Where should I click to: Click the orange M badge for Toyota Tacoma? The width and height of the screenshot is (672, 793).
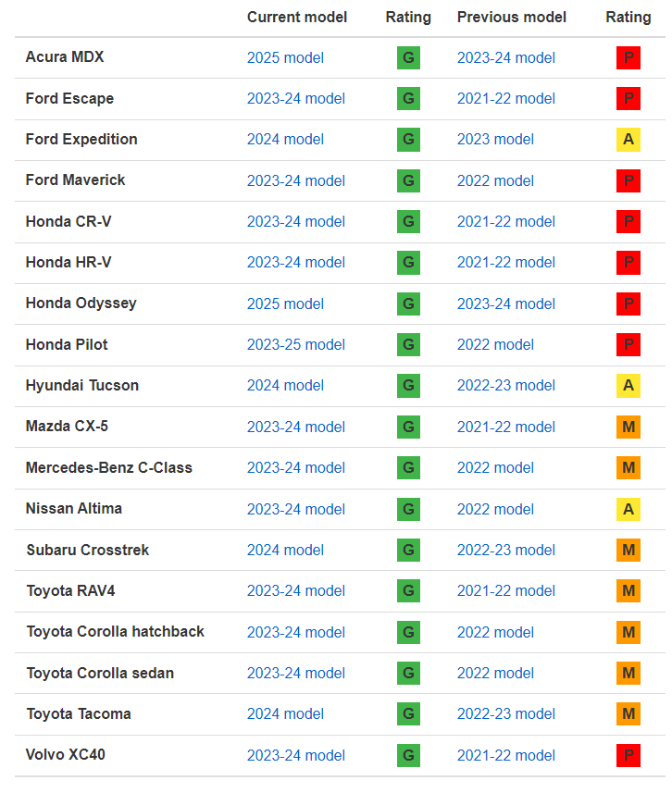coord(628,714)
